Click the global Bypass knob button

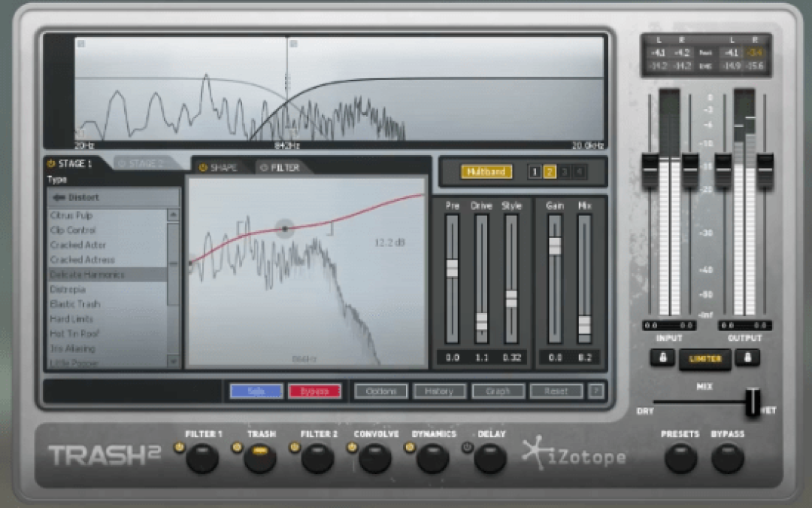(x=728, y=459)
